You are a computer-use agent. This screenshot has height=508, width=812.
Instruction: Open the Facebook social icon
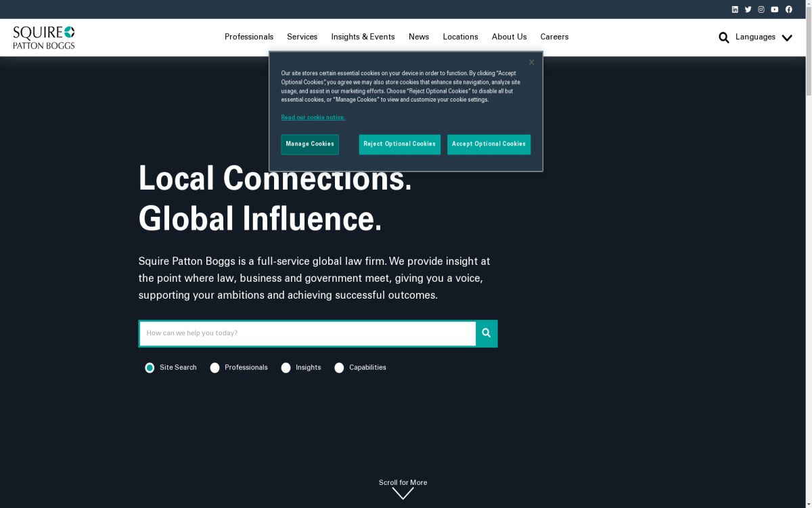[788, 9]
